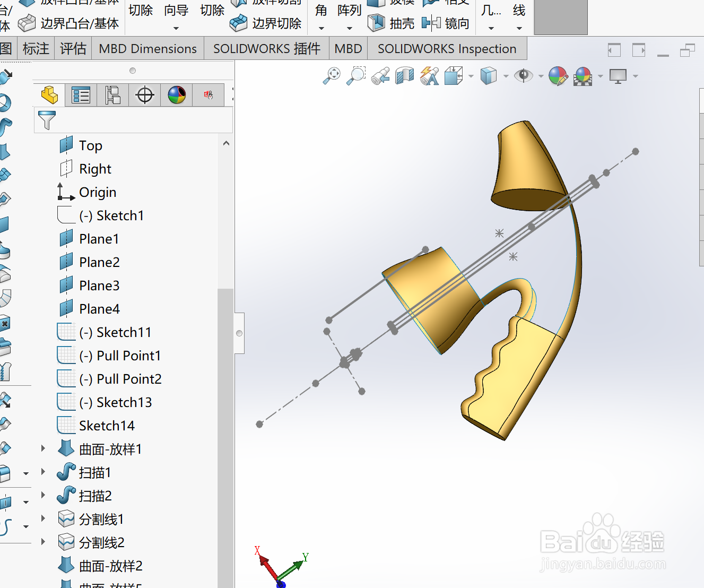The width and height of the screenshot is (704, 588).
Task: Open the FeatureManager design tree tab
Action: (x=49, y=95)
